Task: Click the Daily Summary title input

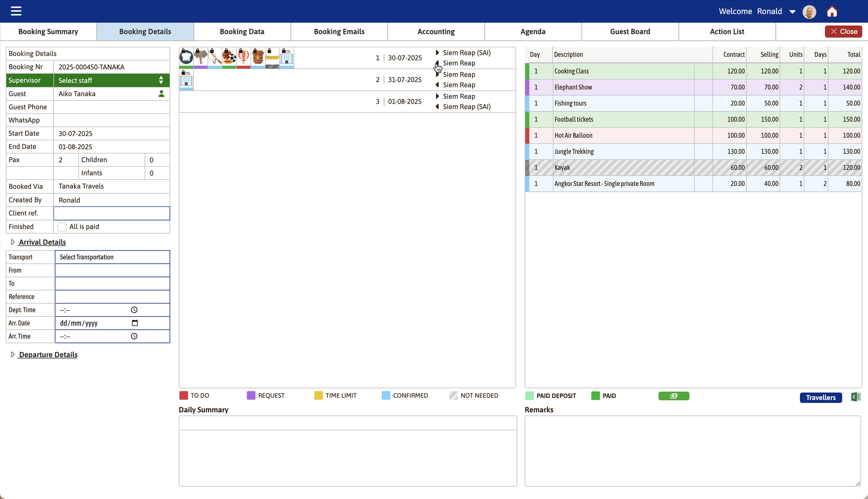Action: tap(348, 423)
